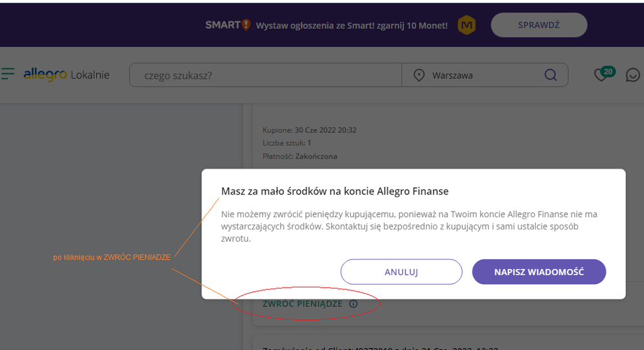Click the SMART! logo in the banner
The height and width of the screenshot is (350, 644).
tap(227, 25)
